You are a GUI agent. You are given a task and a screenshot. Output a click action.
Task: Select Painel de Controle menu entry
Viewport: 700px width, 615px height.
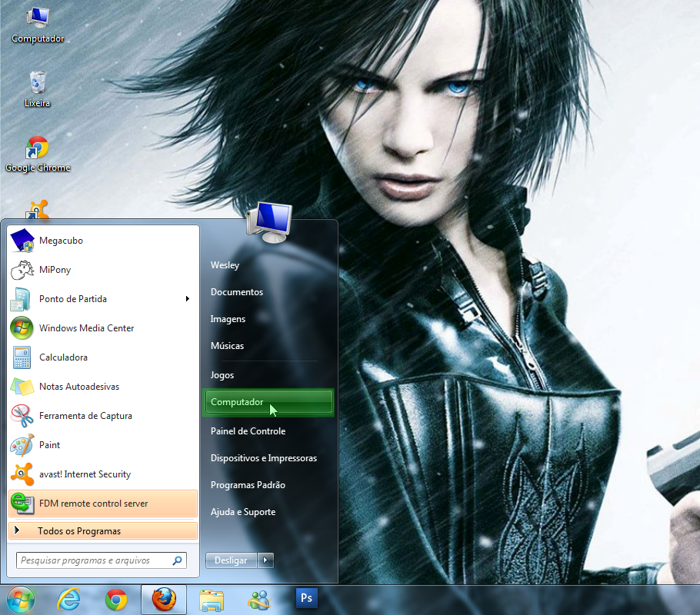click(x=248, y=431)
